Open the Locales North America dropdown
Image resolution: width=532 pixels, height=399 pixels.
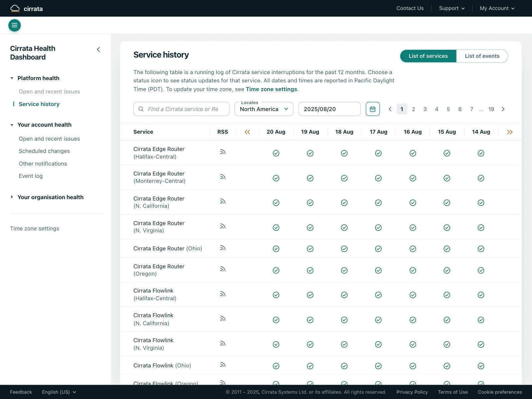coord(264,109)
